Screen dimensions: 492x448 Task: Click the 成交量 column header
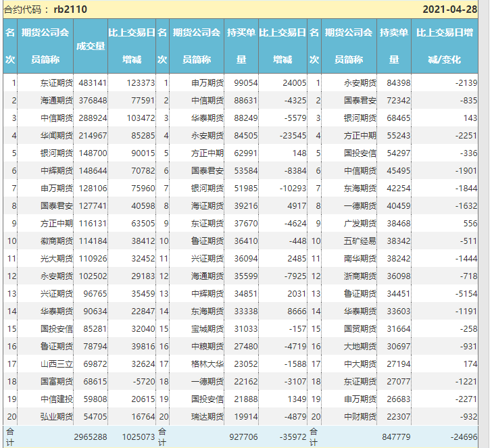click(x=91, y=46)
